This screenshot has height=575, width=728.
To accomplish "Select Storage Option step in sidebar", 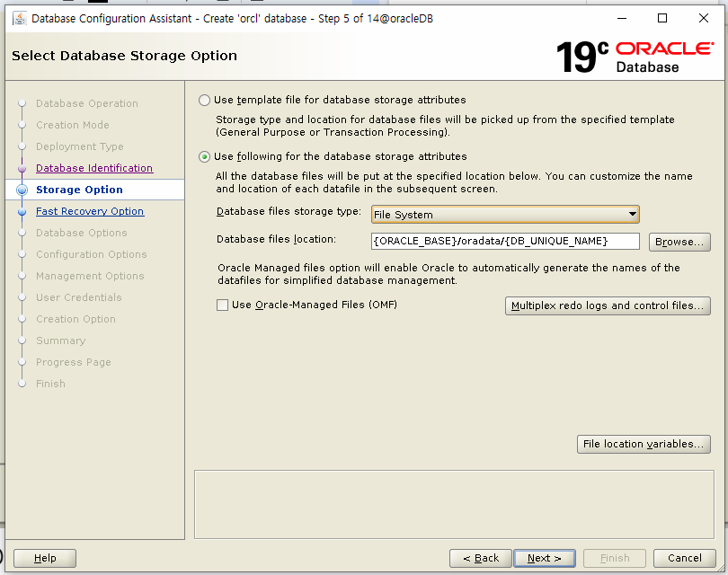I will coord(79,190).
